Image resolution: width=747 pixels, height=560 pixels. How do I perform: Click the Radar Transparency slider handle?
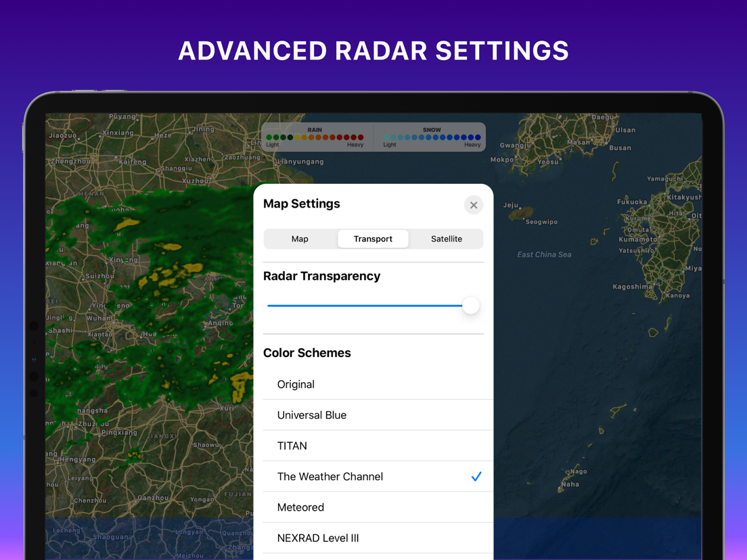click(x=471, y=306)
